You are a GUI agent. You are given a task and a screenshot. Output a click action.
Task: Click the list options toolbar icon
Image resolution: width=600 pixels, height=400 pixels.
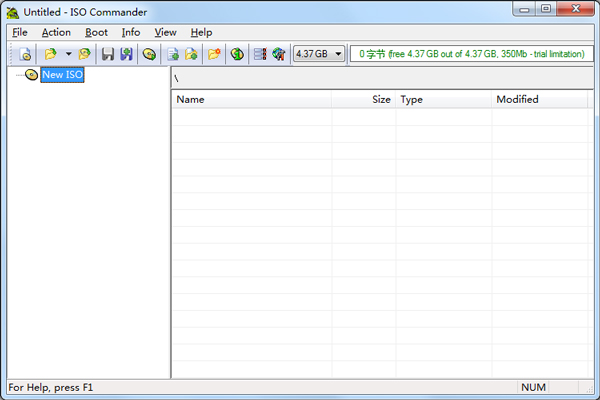260,54
